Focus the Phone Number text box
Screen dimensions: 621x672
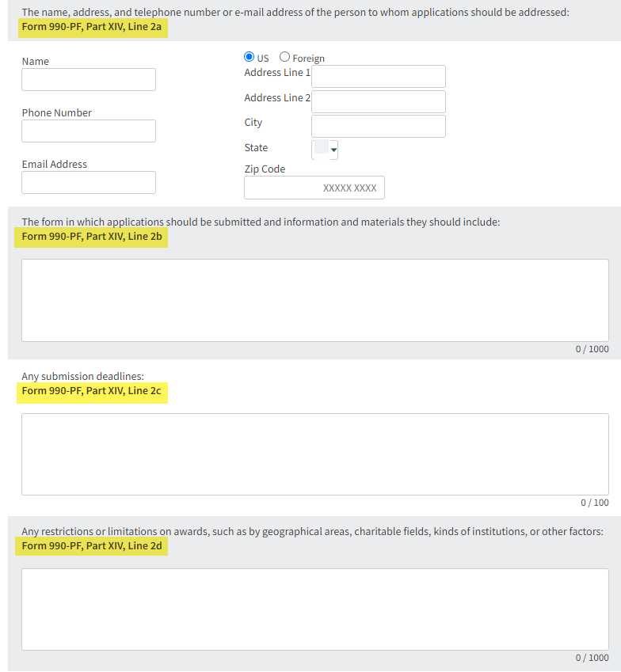89,131
